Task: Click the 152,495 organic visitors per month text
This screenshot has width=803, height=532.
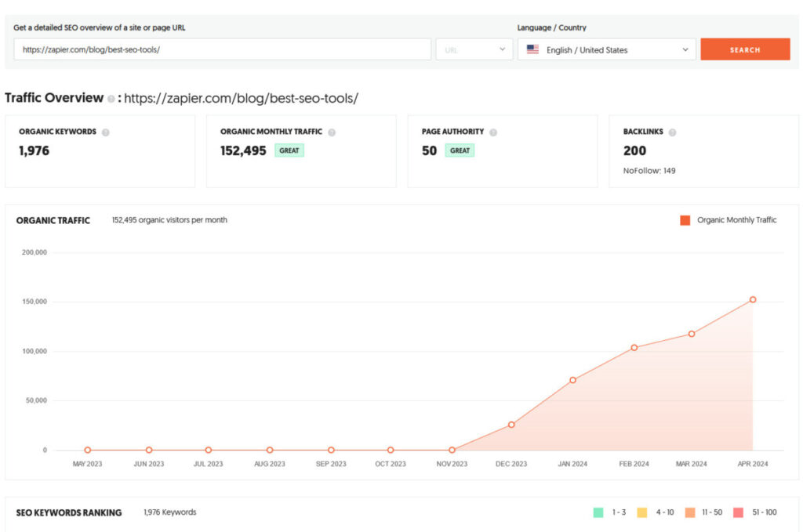Action: [x=169, y=220]
